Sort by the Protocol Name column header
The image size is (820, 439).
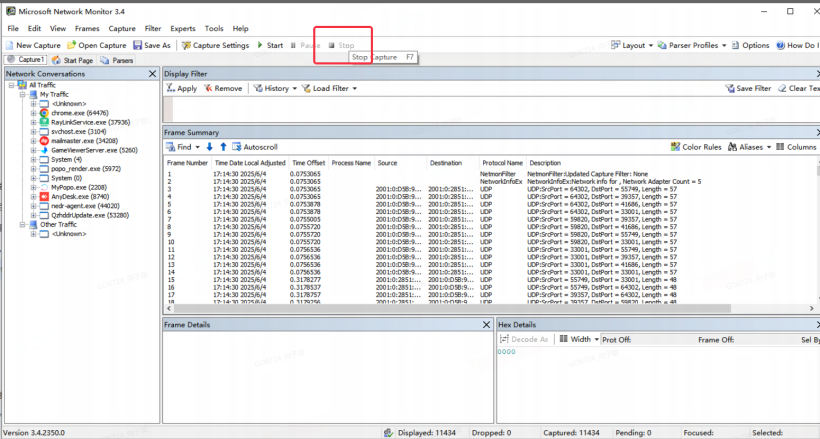(502, 163)
